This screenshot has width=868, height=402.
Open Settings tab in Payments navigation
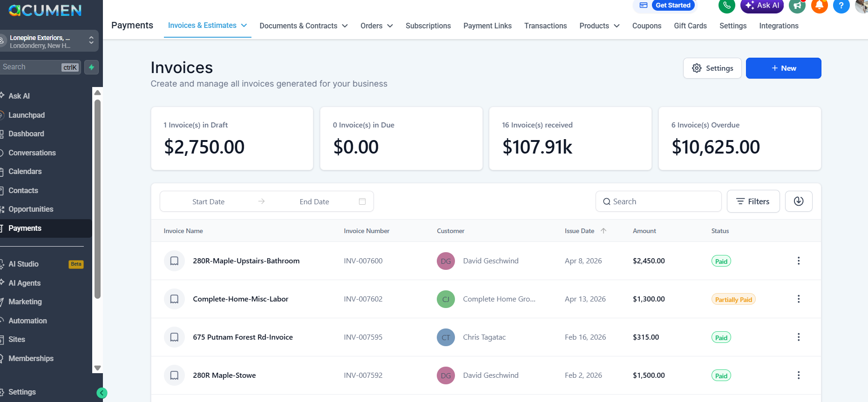coord(733,26)
